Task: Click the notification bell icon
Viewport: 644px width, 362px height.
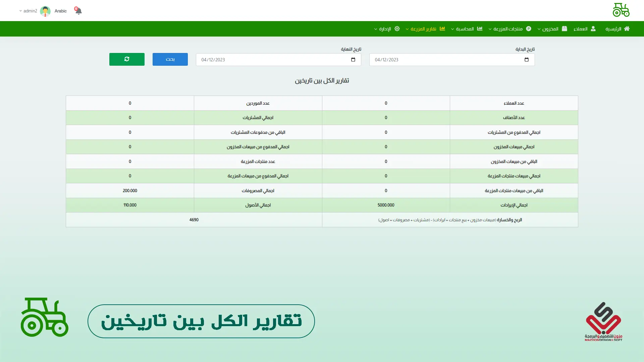Action: (78, 11)
